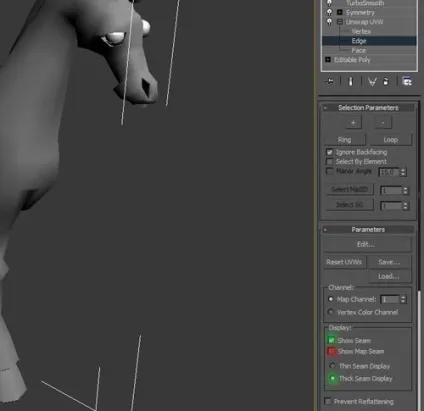Select Editable Poly in stack

coord(352,60)
